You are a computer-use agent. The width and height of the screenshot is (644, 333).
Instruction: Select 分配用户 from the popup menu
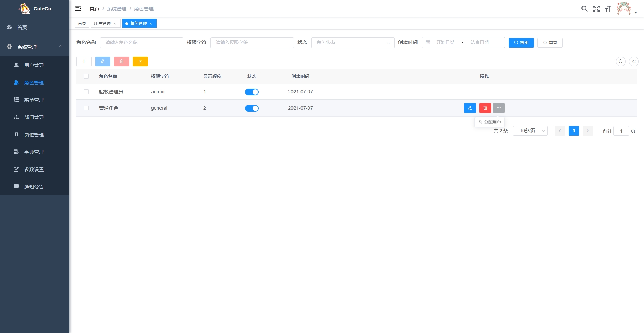point(490,122)
